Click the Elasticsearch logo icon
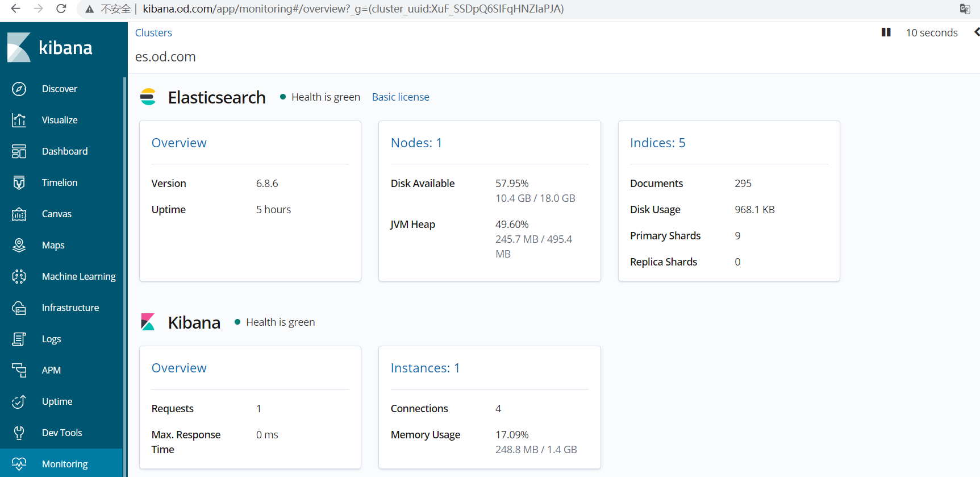 [148, 97]
